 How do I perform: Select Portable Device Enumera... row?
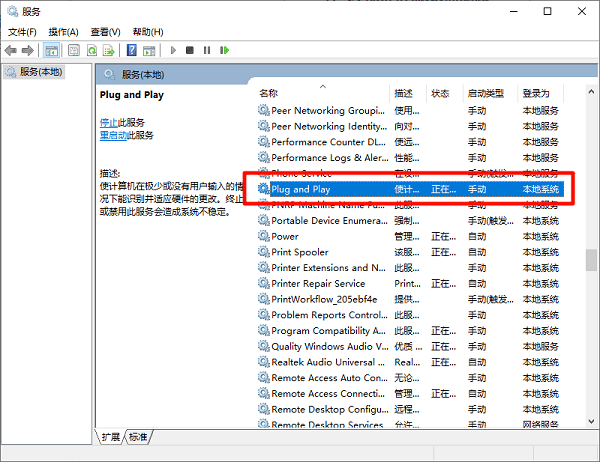410,220
